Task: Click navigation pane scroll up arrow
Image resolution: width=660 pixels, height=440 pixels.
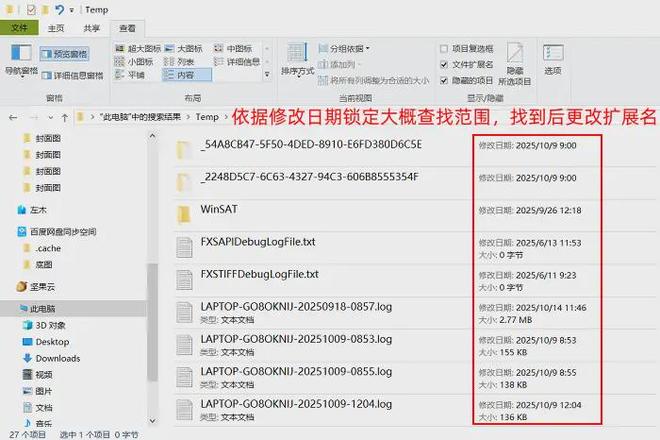Action: 152,136
